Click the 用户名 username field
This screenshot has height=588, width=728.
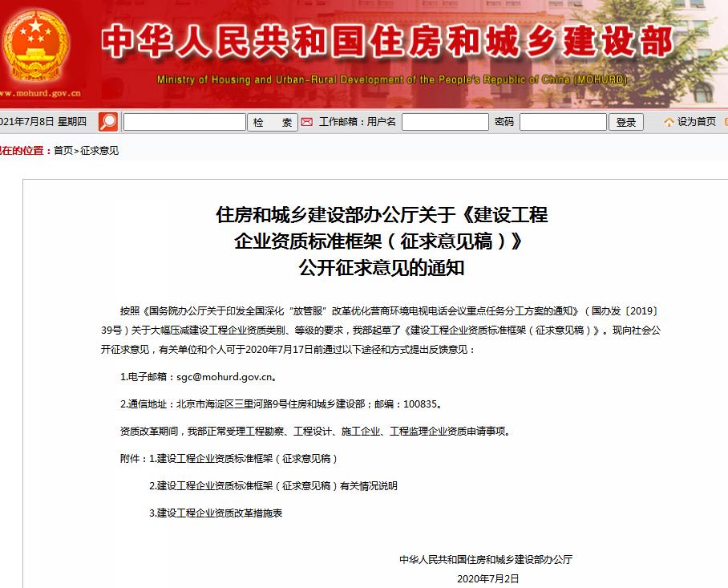[x=445, y=121]
